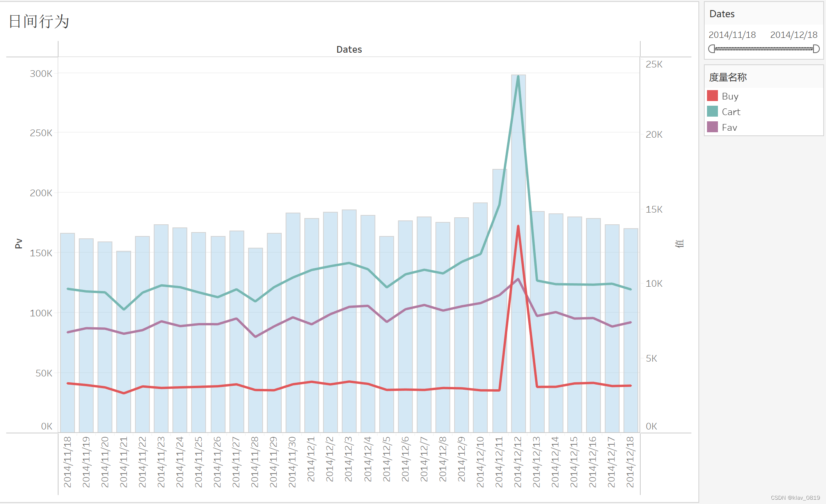Click the 2014/12/1 x-axis date label
The height and width of the screenshot is (504, 826).
[x=311, y=460]
